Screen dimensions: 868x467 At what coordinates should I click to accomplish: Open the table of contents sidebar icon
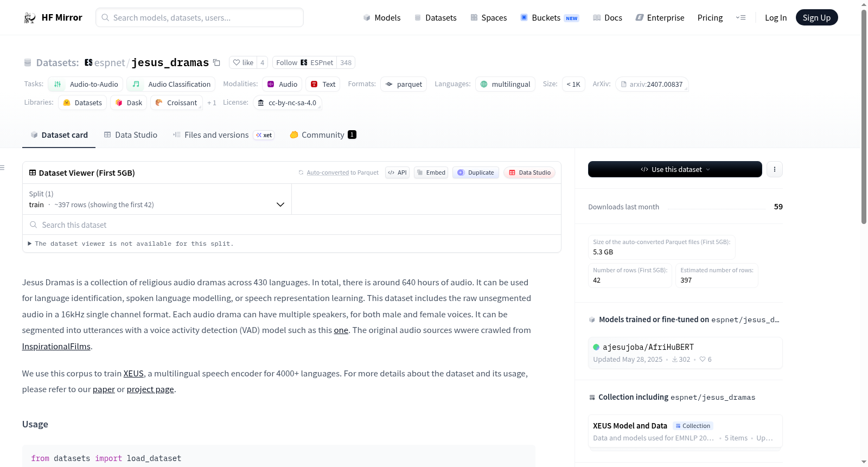pyautogui.click(x=3, y=168)
